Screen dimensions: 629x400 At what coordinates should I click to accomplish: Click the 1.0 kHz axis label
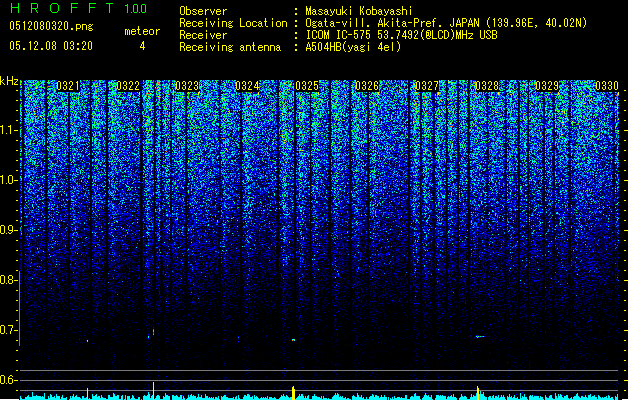click(9, 180)
